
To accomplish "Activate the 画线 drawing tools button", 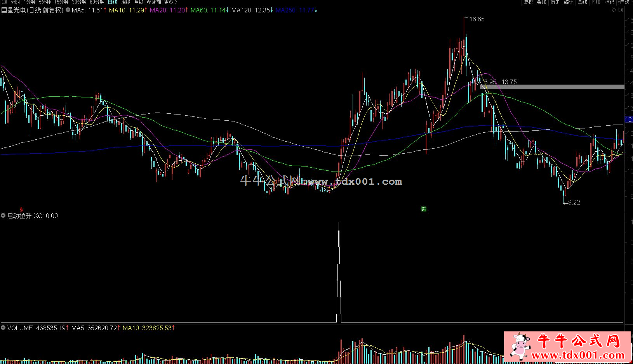I will tap(582, 2).
